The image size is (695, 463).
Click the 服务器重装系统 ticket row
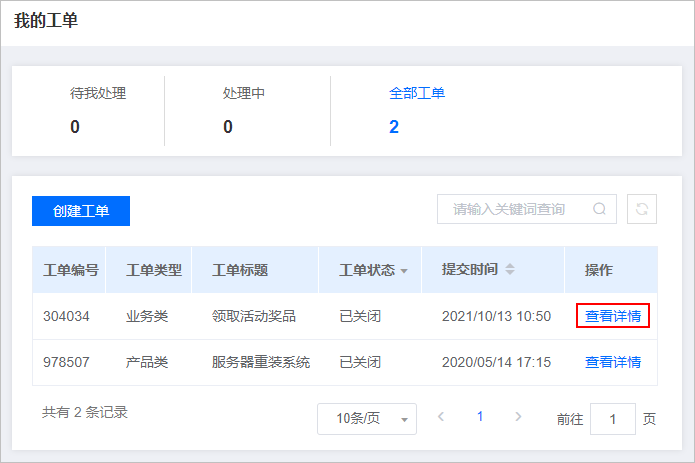pos(345,362)
